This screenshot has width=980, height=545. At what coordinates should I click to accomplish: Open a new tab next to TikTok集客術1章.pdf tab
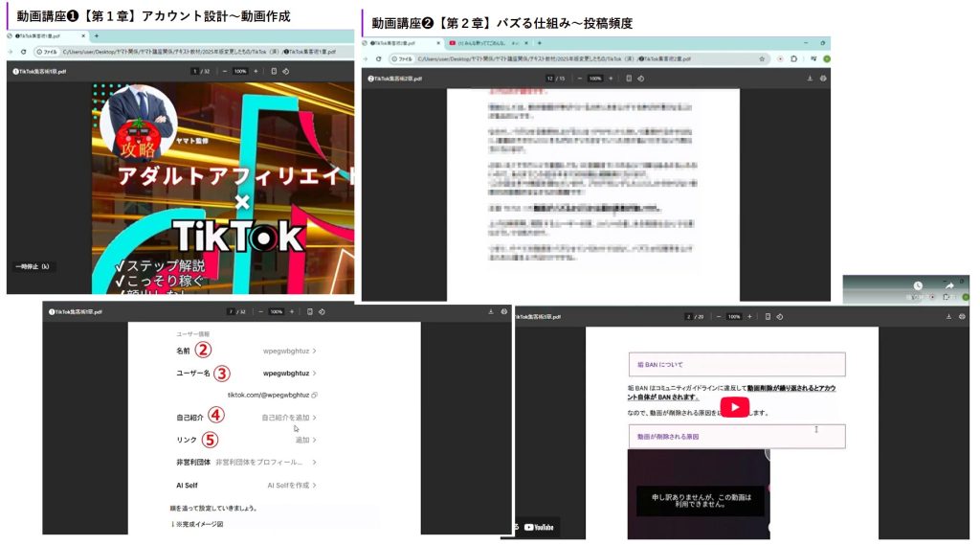tap(96, 35)
